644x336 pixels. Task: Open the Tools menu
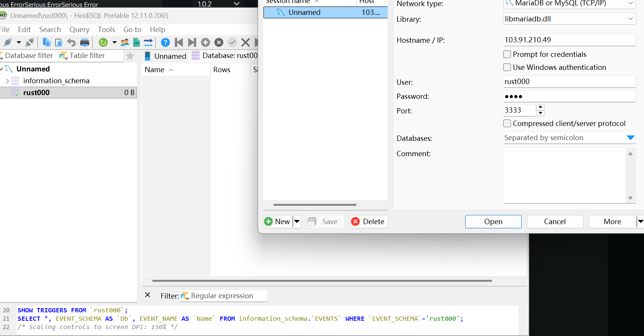pos(106,29)
